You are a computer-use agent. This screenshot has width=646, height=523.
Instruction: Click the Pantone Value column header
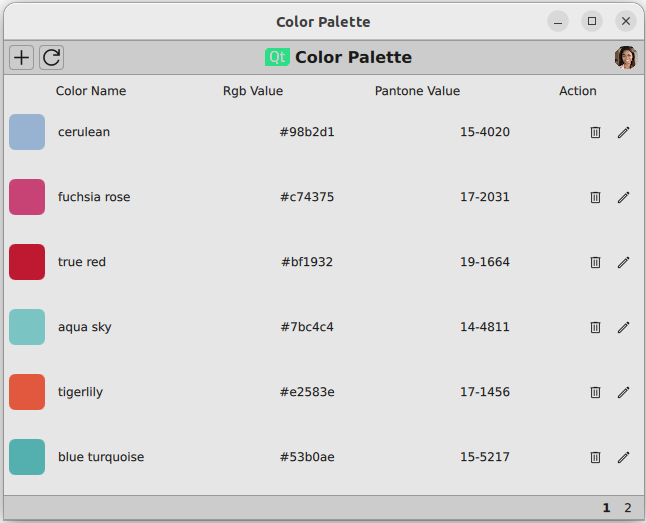click(x=417, y=91)
